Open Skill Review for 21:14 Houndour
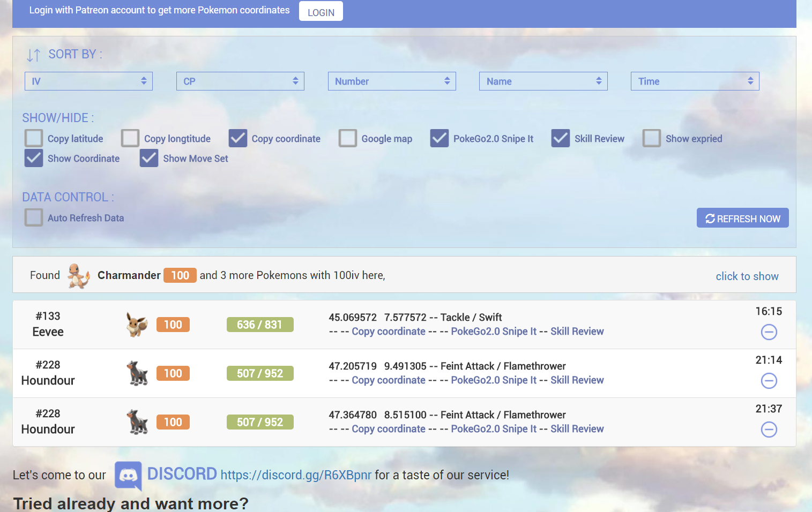The height and width of the screenshot is (512, 812). point(577,380)
